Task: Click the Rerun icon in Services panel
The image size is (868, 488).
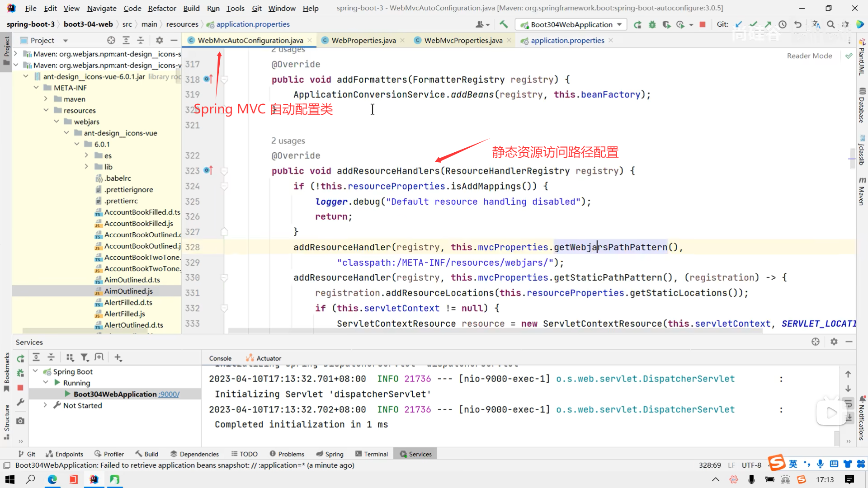Action: click(x=20, y=358)
